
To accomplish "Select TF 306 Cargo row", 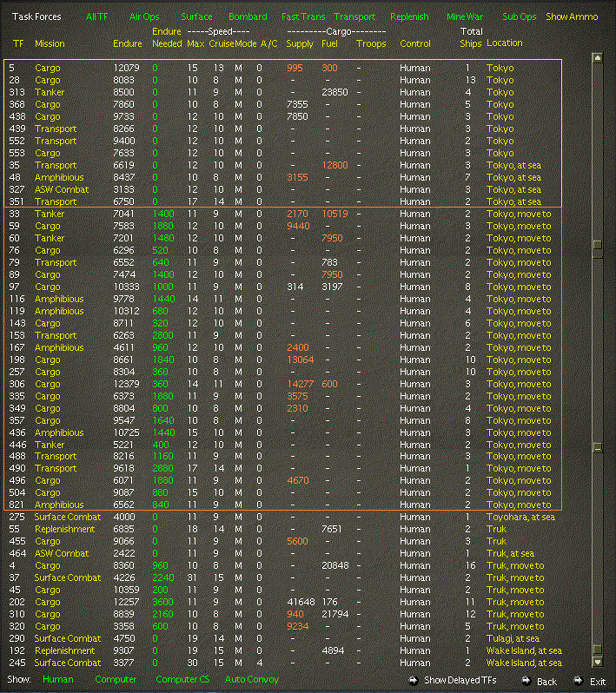I will (x=283, y=384).
